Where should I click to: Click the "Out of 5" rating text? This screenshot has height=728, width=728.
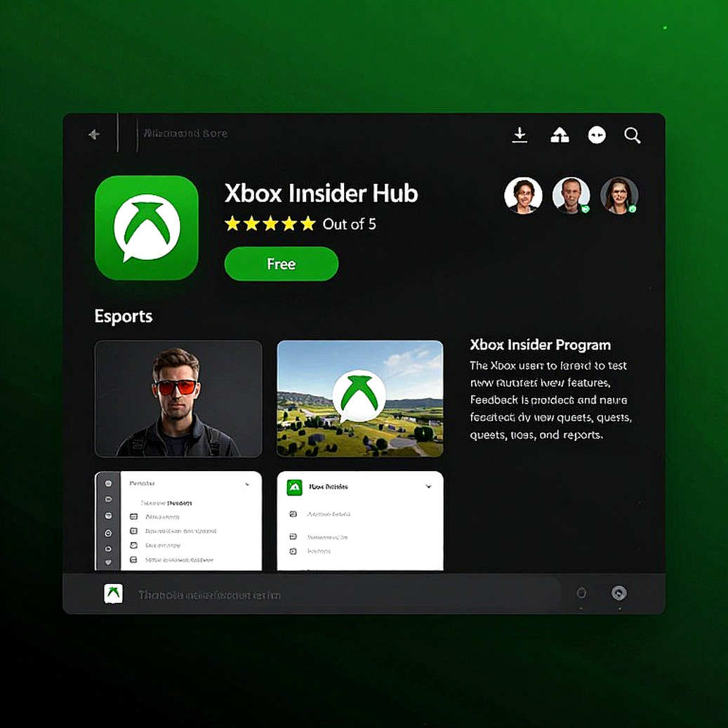[x=349, y=224]
